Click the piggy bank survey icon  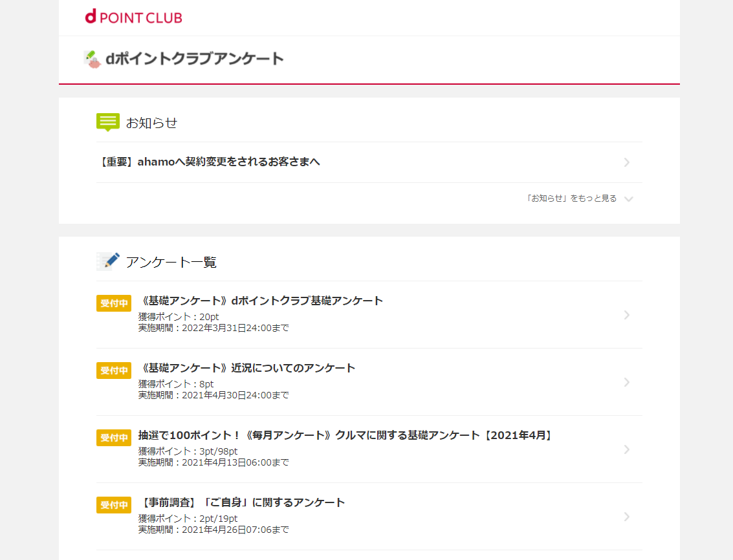[x=93, y=59]
